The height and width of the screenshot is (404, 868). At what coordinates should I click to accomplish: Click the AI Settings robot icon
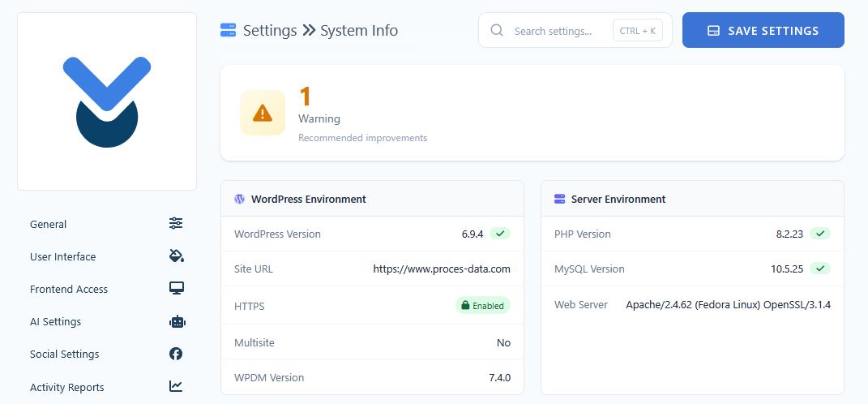(x=177, y=321)
